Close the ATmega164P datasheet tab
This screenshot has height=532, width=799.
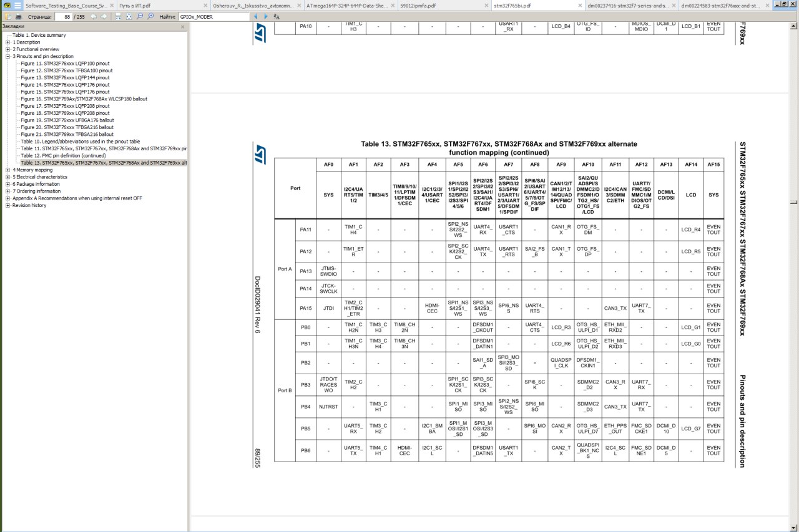pyautogui.click(x=393, y=5)
